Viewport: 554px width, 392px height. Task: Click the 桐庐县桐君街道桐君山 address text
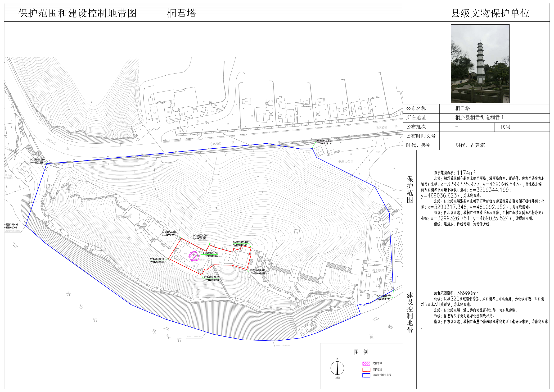pyautogui.click(x=480, y=118)
